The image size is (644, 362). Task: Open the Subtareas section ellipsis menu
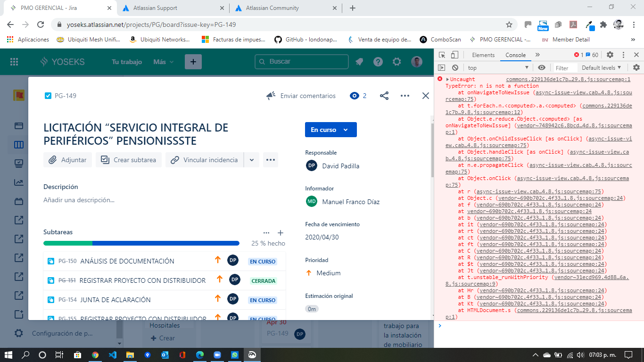pyautogui.click(x=266, y=233)
